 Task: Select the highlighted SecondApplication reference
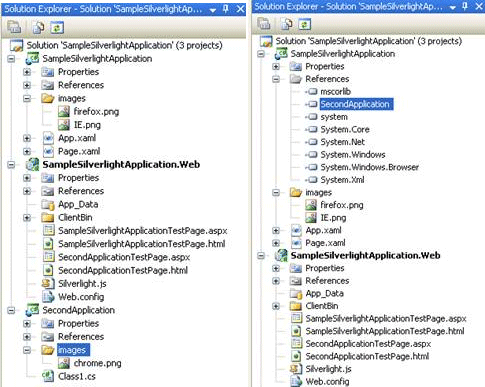356,104
